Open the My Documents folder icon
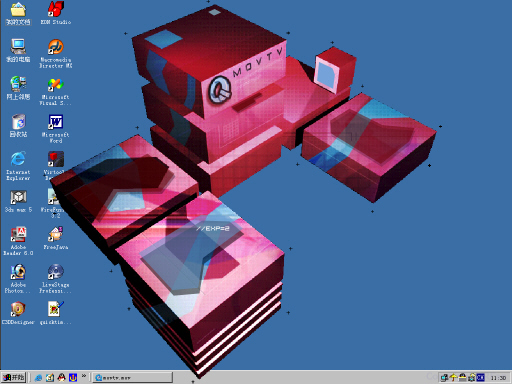 pyautogui.click(x=18, y=13)
